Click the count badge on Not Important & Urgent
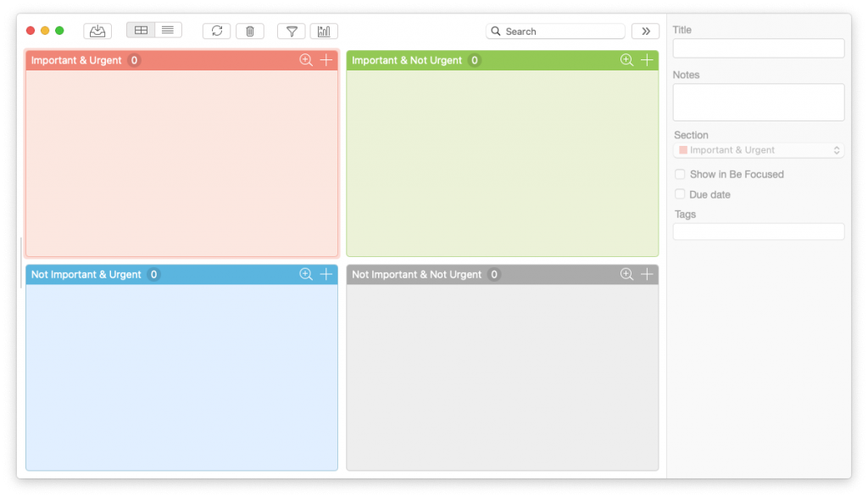This screenshot has height=498, width=868. click(154, 275)
